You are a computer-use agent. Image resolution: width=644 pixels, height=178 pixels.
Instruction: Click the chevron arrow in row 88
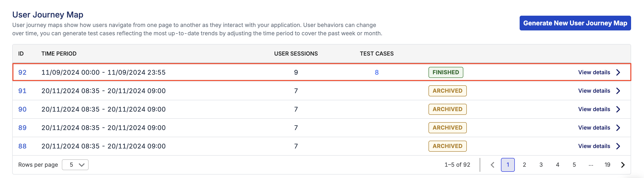(x=618, y=146)
